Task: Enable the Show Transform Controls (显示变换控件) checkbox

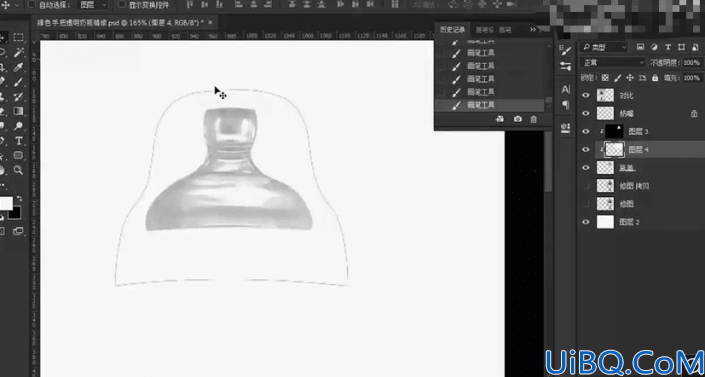Action: (121, 5)
